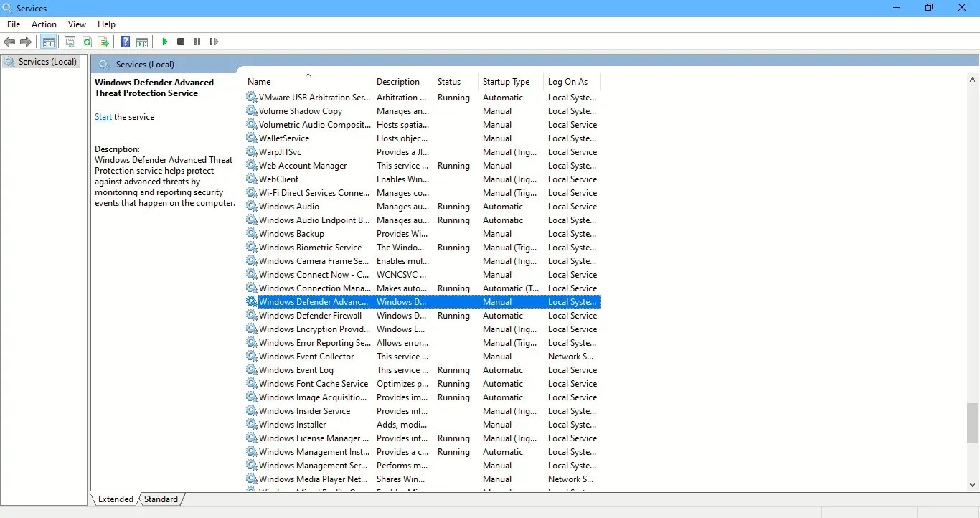Select the Windows Defender Advanced Threat Protection row

point(423,301)
